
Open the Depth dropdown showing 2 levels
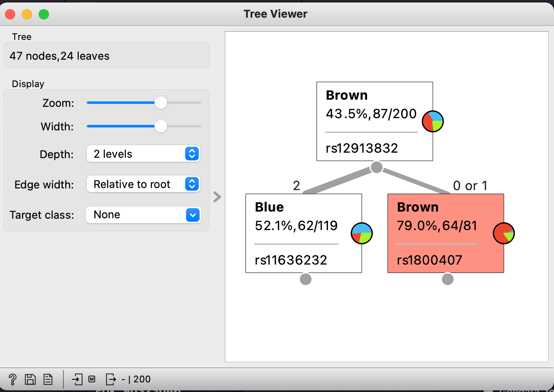143,154
